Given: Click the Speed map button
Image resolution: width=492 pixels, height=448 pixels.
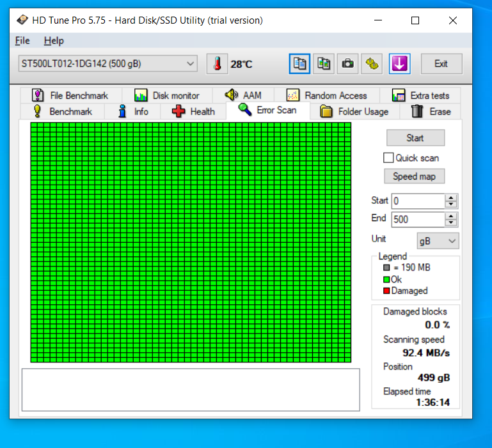Looking at the screenshot, I should [x=414, y=176].
